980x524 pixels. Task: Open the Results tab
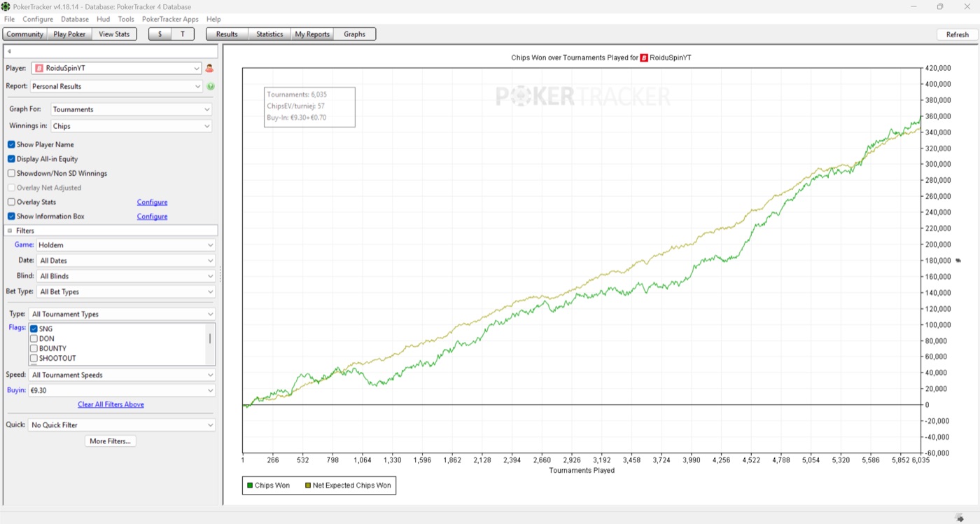point(227,34)
